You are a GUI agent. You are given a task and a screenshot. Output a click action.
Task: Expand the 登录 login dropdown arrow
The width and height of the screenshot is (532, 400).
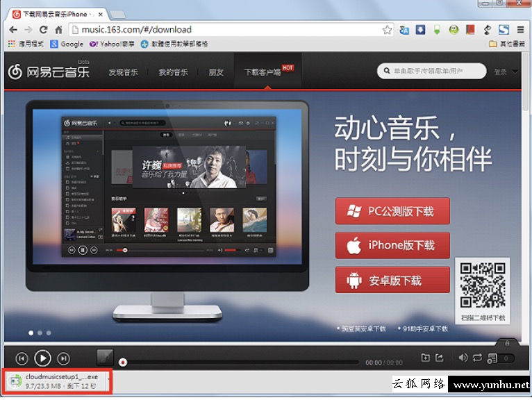(x=515, y=72)
